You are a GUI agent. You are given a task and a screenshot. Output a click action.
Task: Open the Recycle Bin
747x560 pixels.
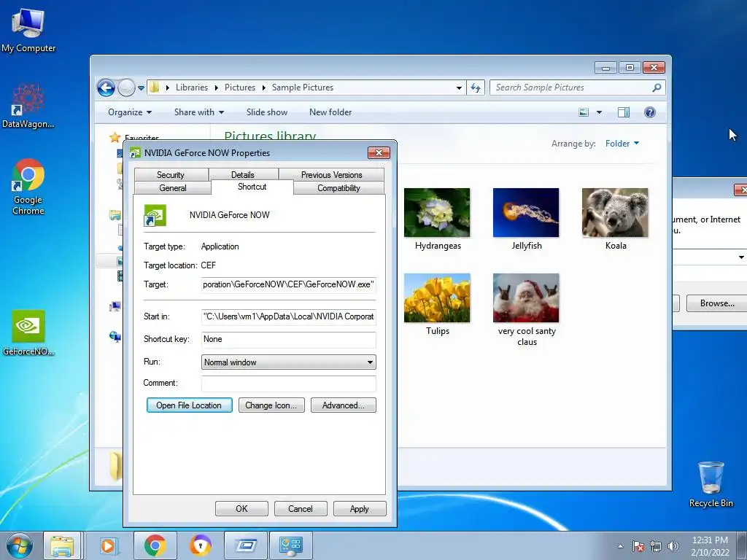(x=711, y=484)
